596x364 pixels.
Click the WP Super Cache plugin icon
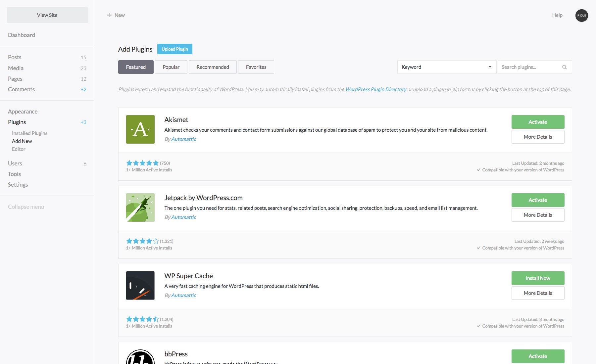[x=140, y=286]
